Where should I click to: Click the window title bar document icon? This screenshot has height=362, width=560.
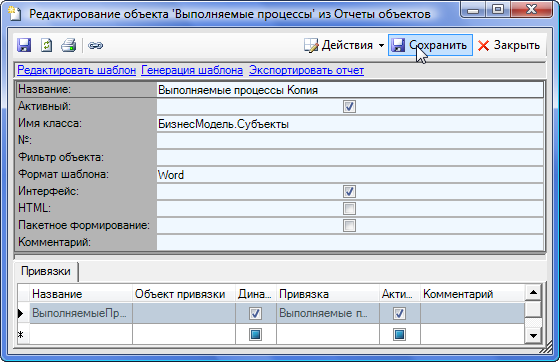(15, 13)
